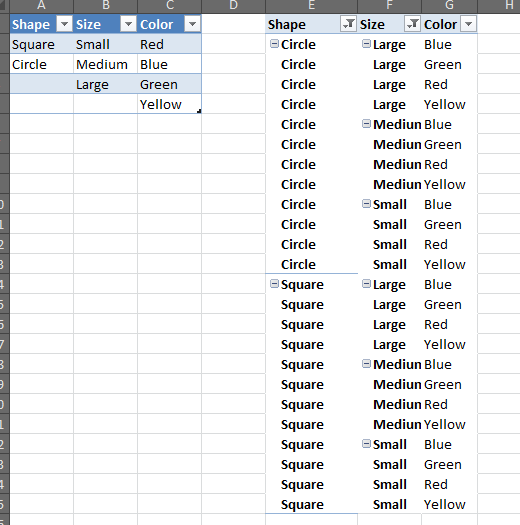Open the pivot Shape field filter button
The width and height of the screenshot is (520, 525).
click(348, 24)
